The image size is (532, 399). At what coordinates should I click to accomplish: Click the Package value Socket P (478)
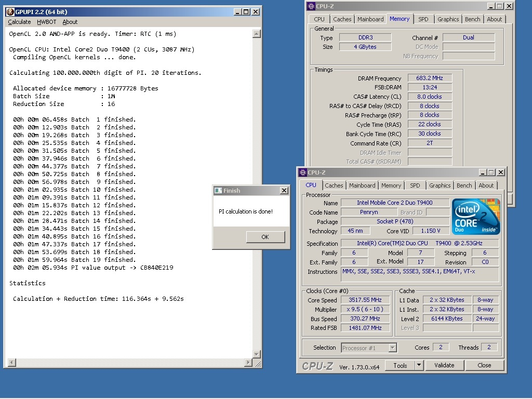[x=395, y=221]
